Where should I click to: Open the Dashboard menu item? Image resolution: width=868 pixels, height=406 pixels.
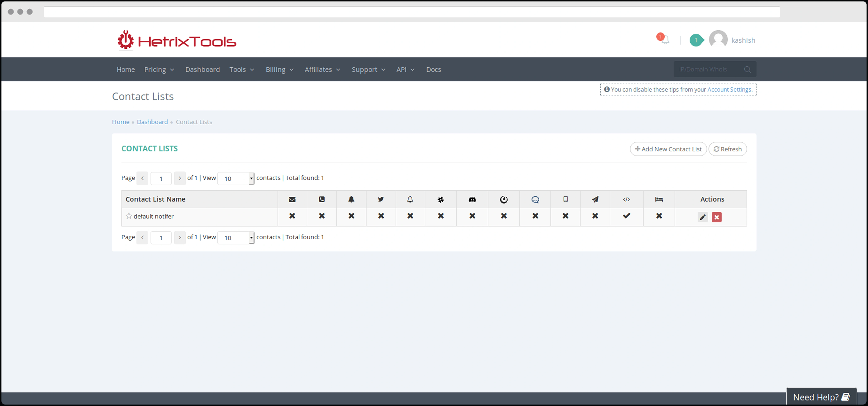[x=202, y=70]
